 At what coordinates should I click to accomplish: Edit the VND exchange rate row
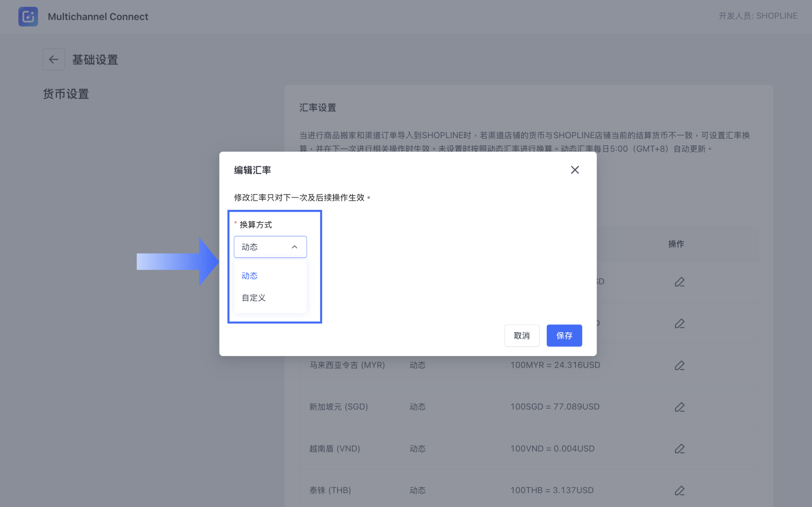click(679, 448)
